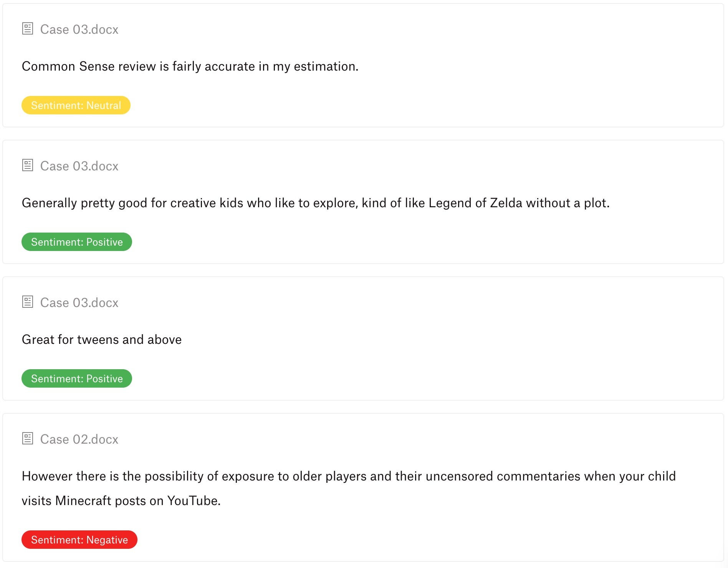Click the red Sentiment: Negative tag
Screen dimensions: 728x568
click(79, 540)
